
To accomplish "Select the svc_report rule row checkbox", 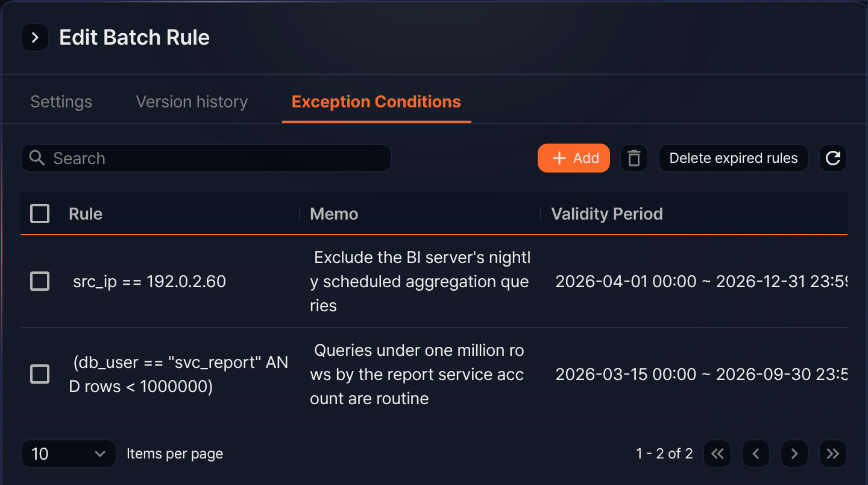I will [40, 374].
